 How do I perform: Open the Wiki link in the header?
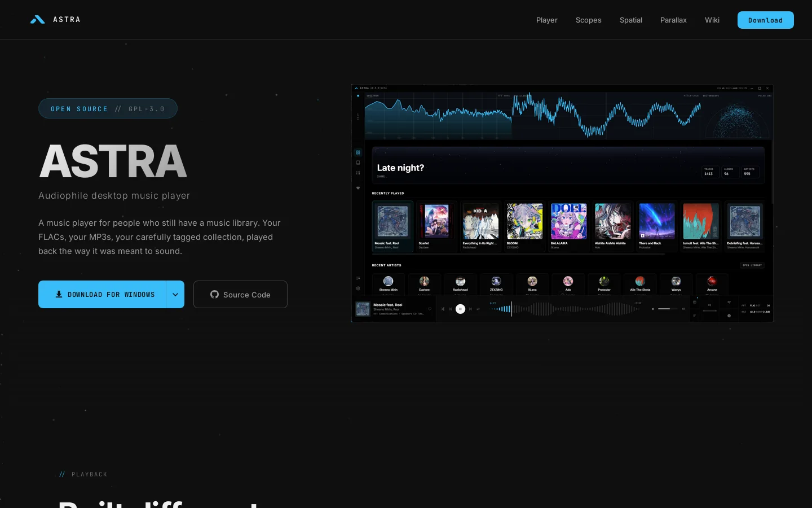(x=712, y=20)
